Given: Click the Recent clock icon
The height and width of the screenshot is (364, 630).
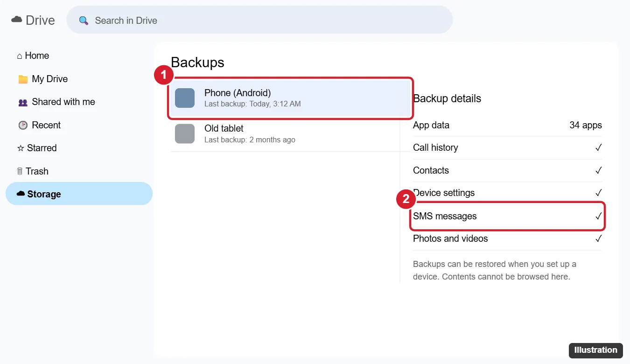Looking at the screenshot, I should click(x=23, y=125).
